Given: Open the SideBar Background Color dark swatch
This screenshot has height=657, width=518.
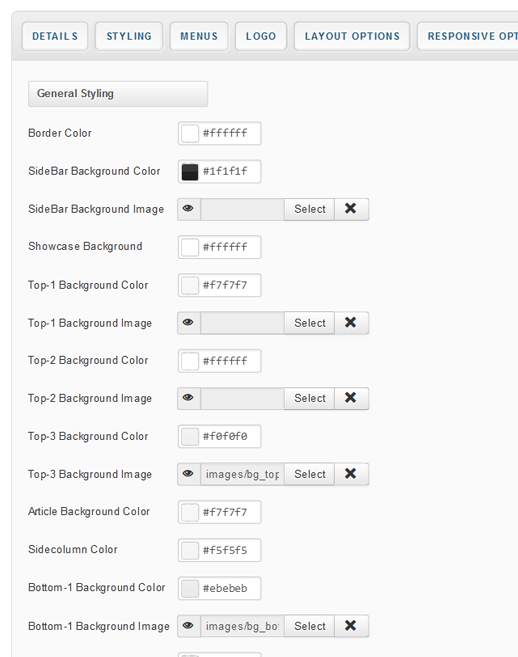Looking at the screenshot, I should pyautogui.click(x=189, y=172).
